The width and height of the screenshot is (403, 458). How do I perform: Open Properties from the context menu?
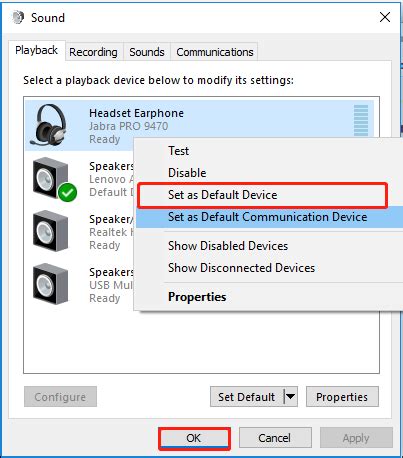click(197, 297)
